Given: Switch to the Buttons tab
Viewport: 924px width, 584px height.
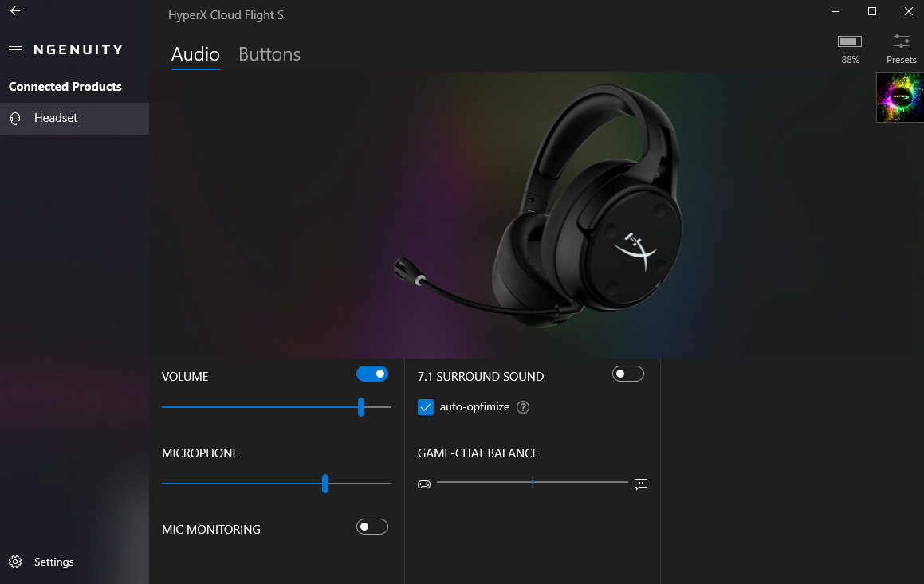Looking at the screenshot, I should click(269, 54).
